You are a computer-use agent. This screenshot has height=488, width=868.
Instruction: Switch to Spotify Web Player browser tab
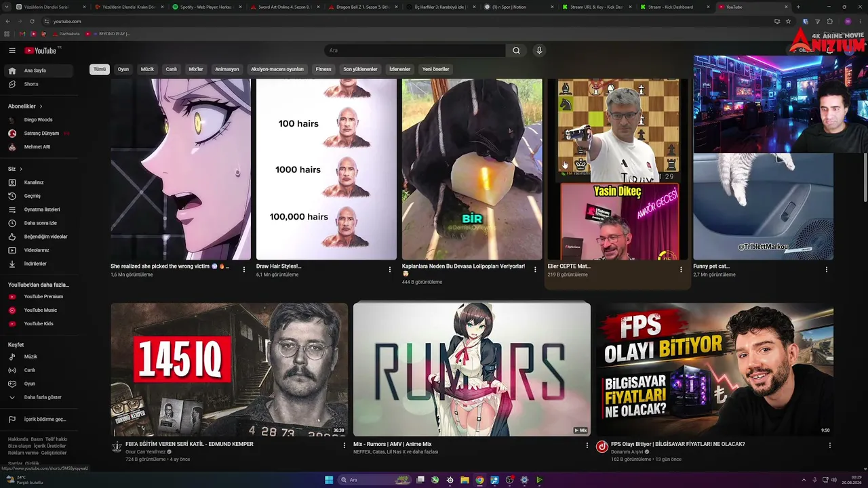(206, 7)
